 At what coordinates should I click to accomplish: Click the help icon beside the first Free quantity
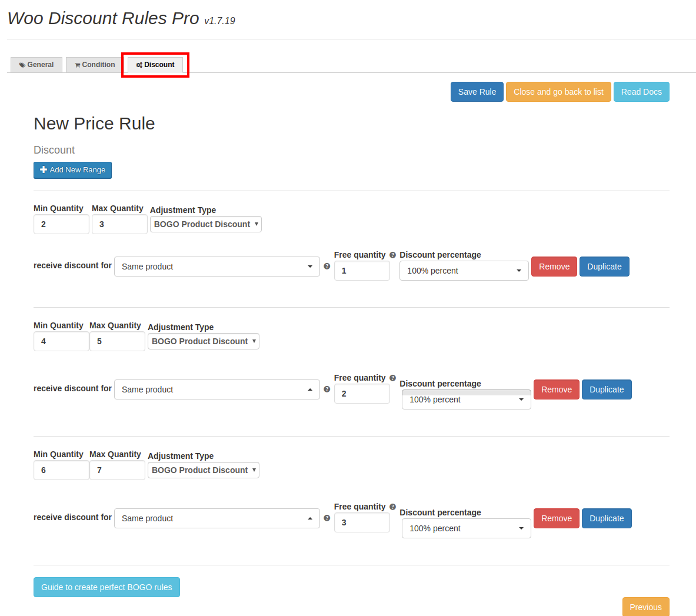392,255
